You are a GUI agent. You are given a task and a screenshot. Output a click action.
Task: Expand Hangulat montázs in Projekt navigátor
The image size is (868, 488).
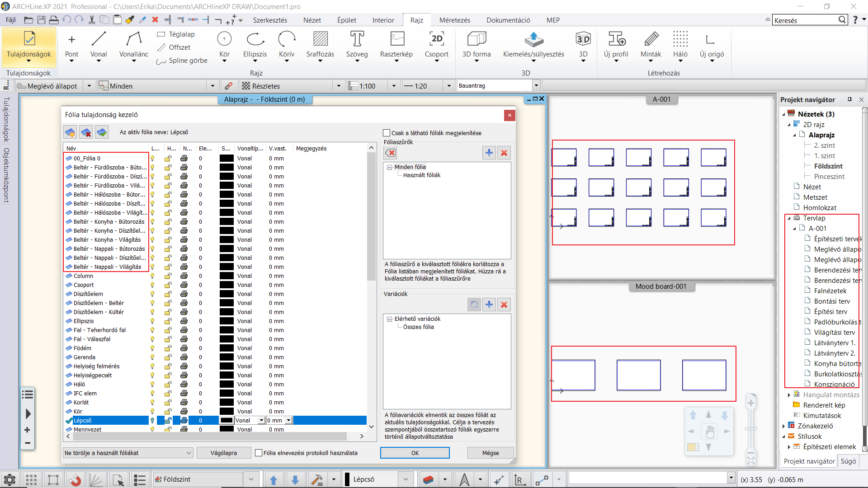(789, 395)
